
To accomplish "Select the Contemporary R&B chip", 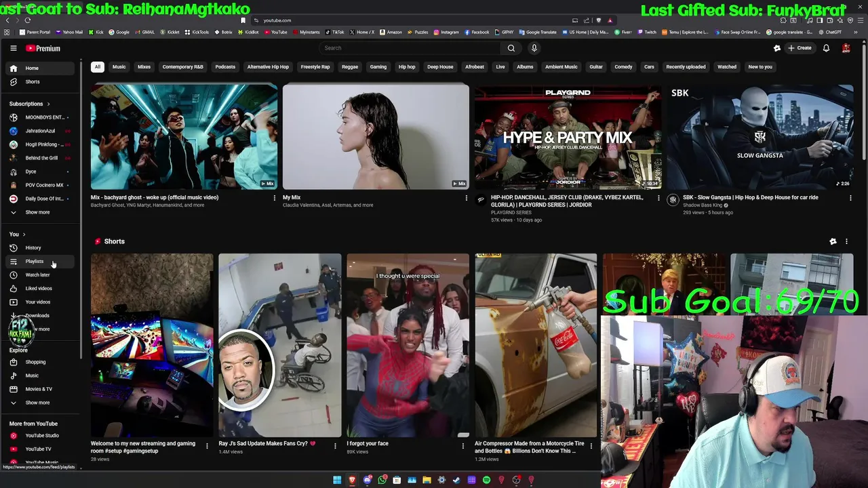I will point(182,66).
